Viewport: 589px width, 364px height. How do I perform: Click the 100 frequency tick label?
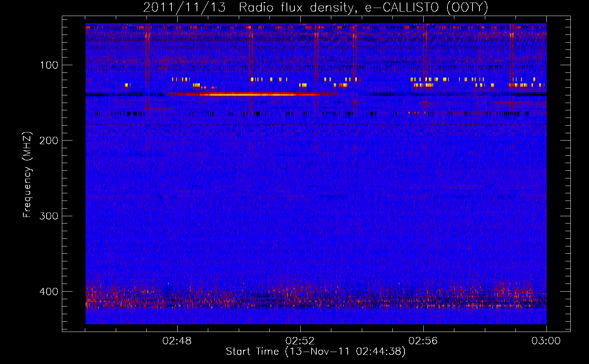pos(49,65)
